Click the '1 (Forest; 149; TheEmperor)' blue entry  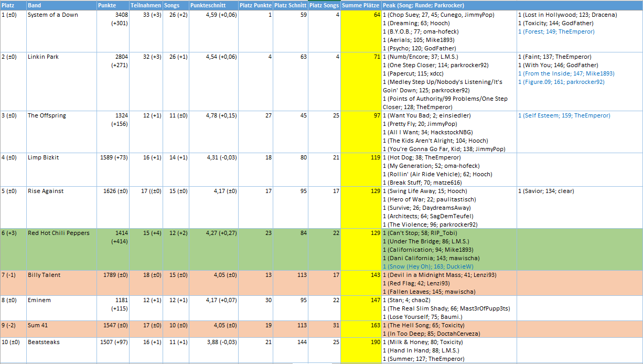tap(556, 31)
